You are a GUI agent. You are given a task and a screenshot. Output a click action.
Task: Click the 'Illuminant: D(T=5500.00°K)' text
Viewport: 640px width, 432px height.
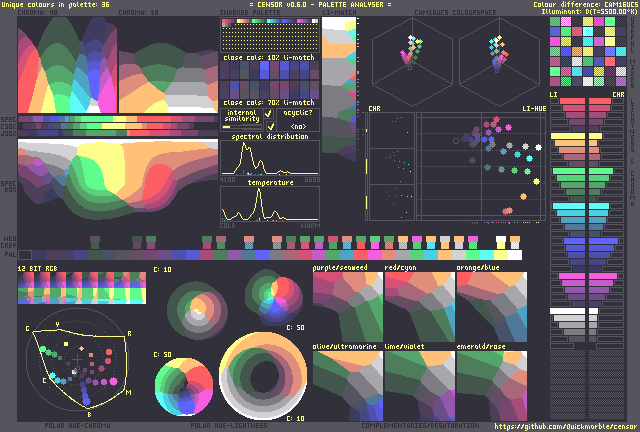point(588,11)
